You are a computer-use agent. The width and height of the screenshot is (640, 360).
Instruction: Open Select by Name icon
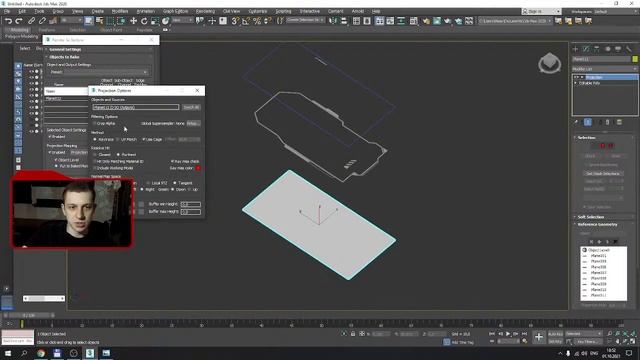(100, 21)
